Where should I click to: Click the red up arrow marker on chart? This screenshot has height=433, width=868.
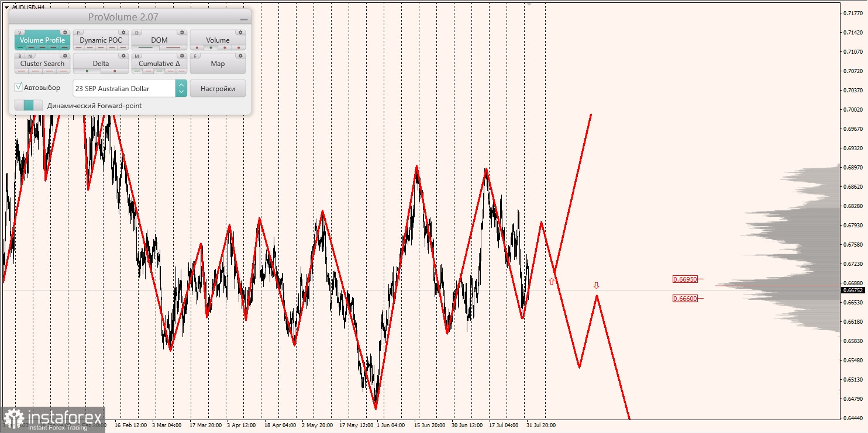click(x=551, y=282)
